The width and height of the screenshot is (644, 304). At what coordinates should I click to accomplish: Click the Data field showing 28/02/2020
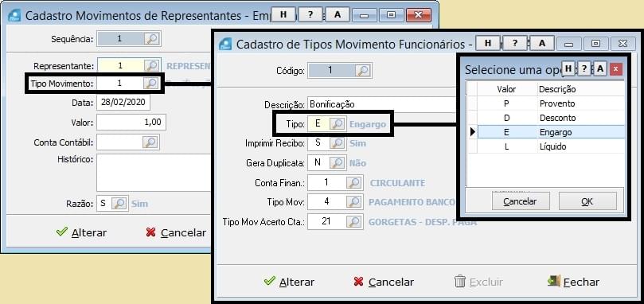[x=123, y=103]
